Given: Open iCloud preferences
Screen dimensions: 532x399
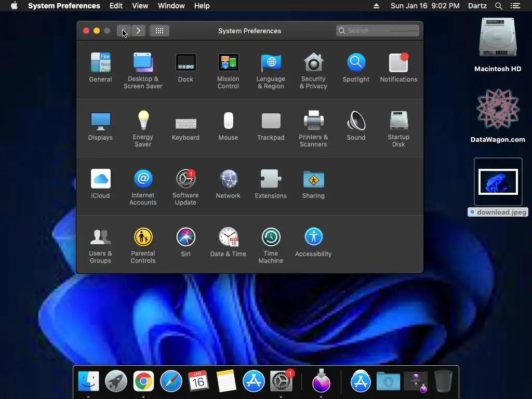Looking at the screenshot, I should pos(100,183).
